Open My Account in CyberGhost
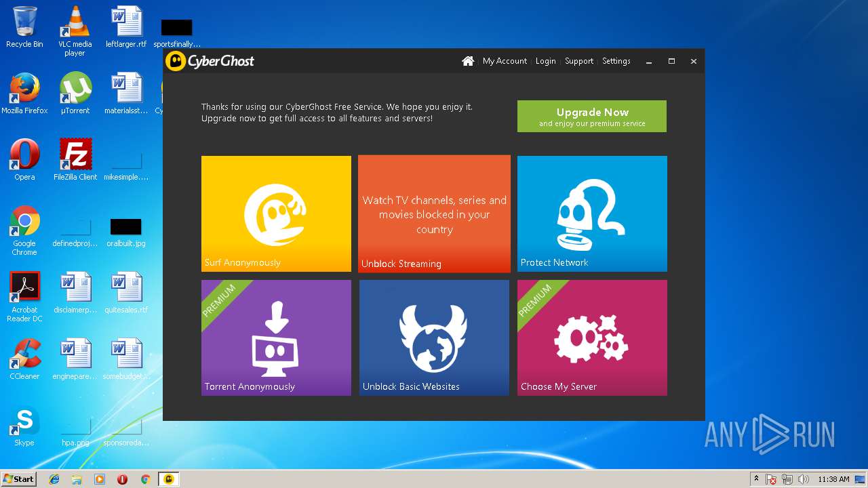The image size is (868, 488). tap(505, 61)
